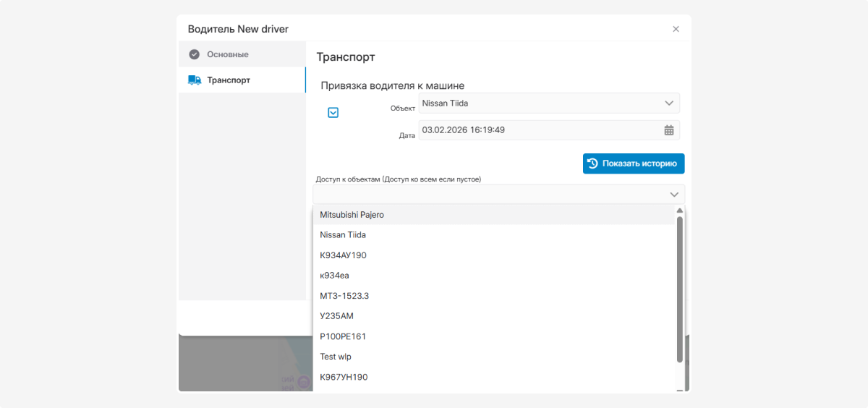Choose Nissan Tiida in the dropdown list
The image size is (868, 408).
pos(343,235)
